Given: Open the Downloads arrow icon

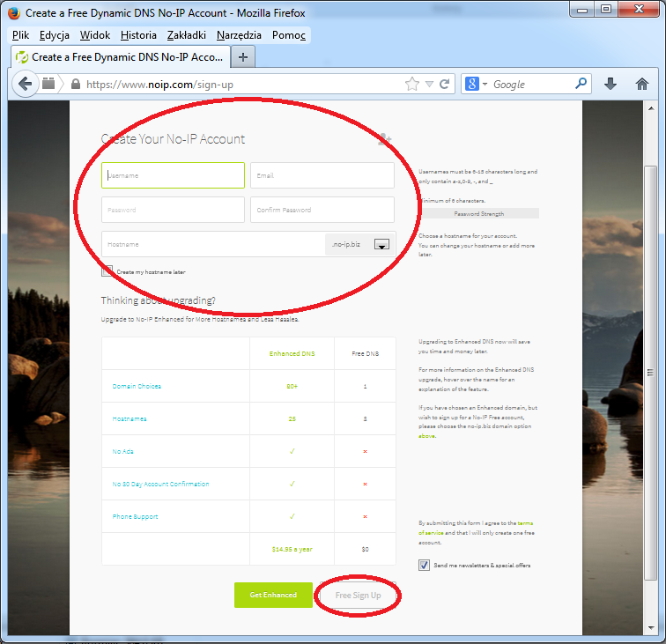Looking at the screenshot, I should click(610, 84).
